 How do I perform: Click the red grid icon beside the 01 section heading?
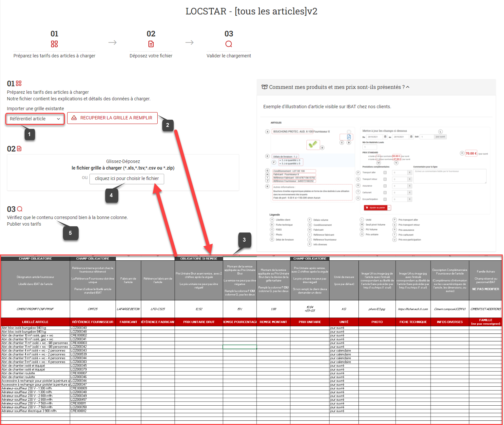19,83
